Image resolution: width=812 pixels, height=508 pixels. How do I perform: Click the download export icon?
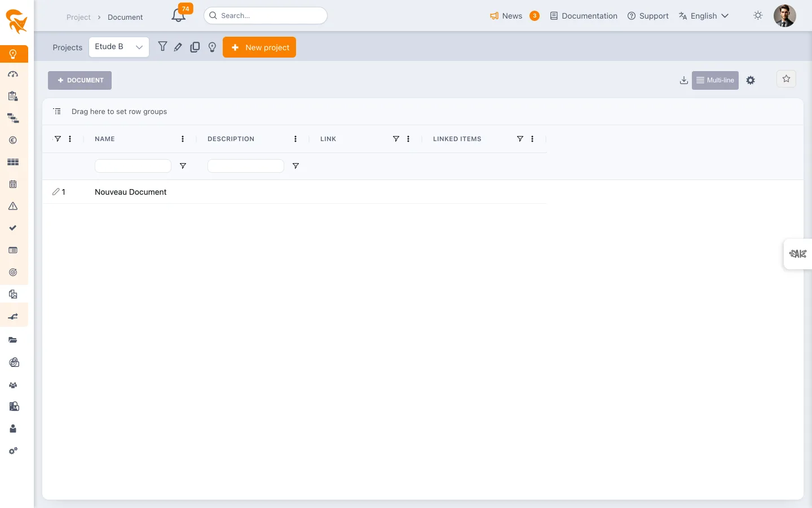click(x=684, y=80)
